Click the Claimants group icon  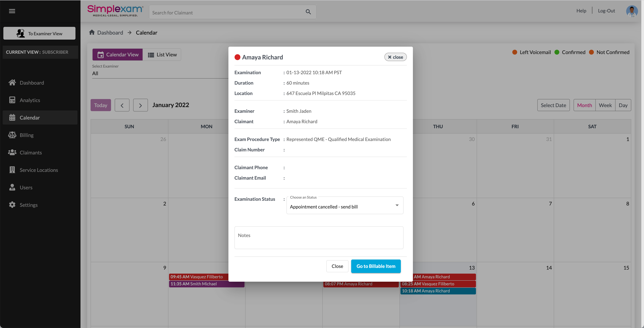point(12,152)
